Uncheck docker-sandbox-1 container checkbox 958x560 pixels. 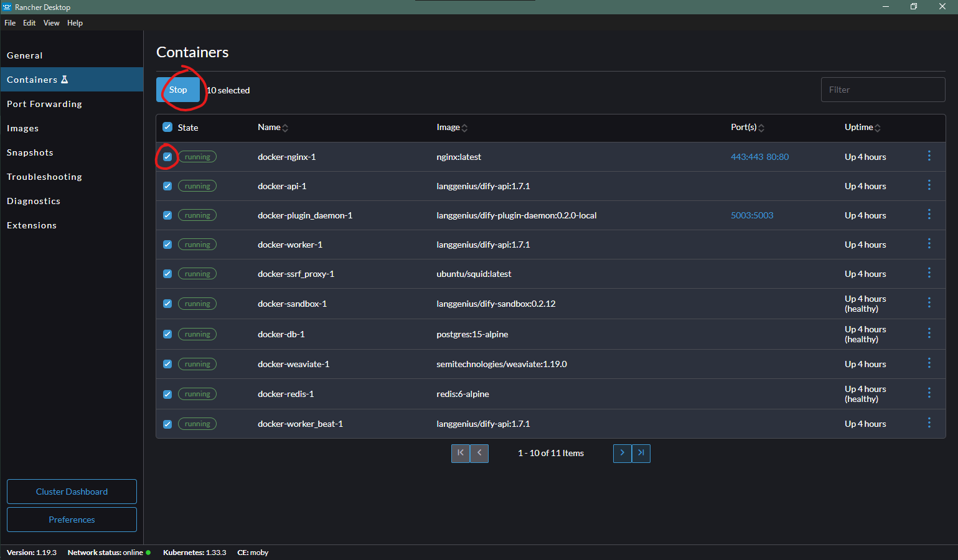pyautogui.click(x=167, y=304)
